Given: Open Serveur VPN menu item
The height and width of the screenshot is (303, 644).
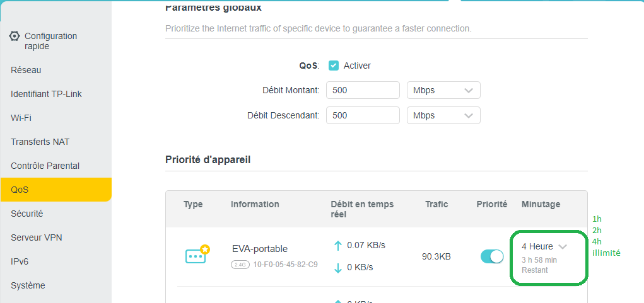Looking at the screenshot, I should point(37,237).
